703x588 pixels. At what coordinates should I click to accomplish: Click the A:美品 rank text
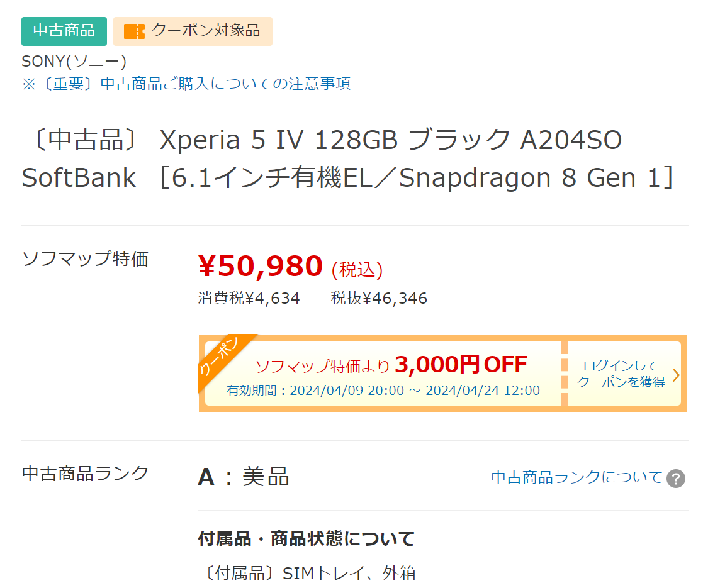point(244,477)
